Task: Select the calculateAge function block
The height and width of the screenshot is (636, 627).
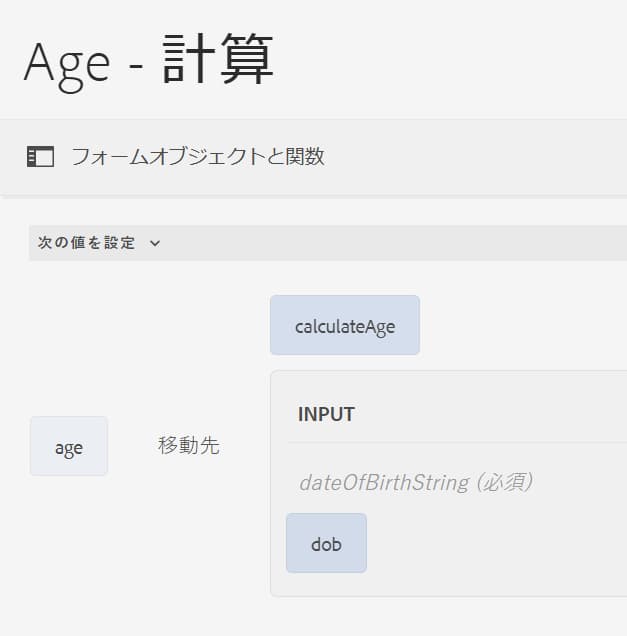Action: 344,325
